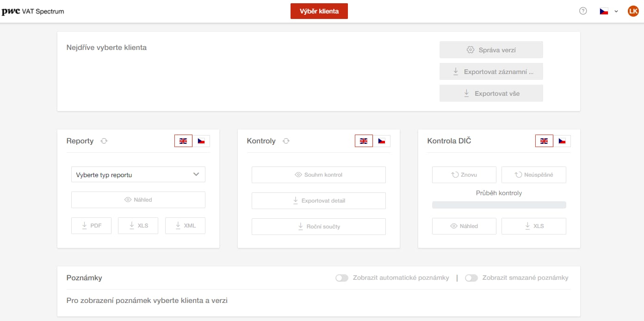This screenshot has width=644, height=321.
Task: Open the Vyberte typ reportu dropdown
Action: (x=138, y=174)
